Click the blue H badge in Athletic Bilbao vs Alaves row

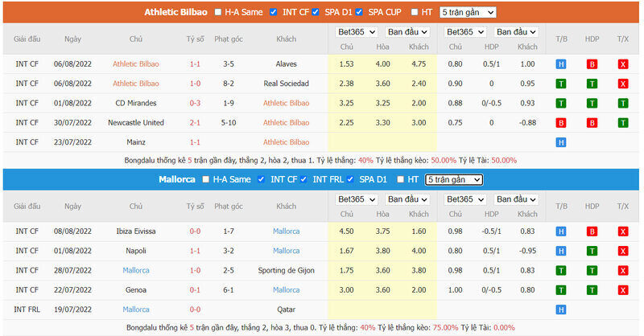pyautogui.click(x=561, y=64)
